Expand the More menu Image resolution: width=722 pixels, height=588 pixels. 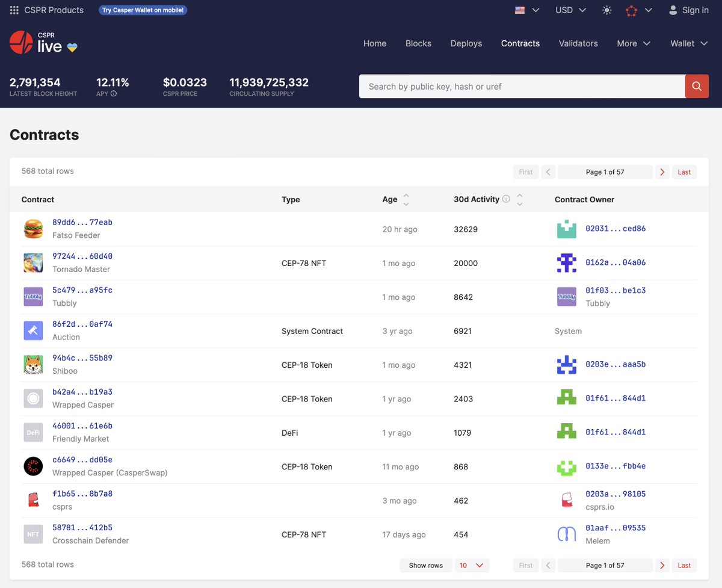tap(634, 43)
